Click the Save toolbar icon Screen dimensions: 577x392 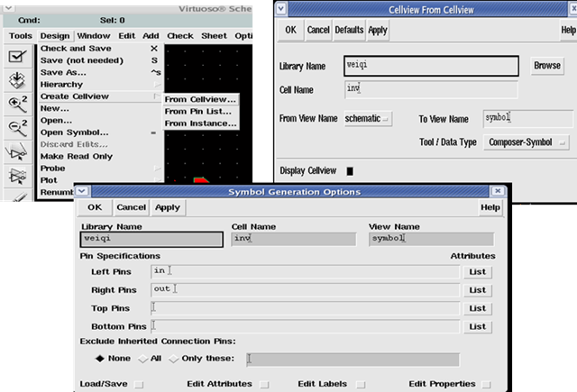pos(17,79)
